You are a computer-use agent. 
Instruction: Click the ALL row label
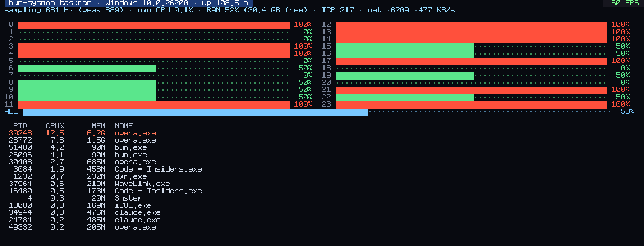click(11, 112)
